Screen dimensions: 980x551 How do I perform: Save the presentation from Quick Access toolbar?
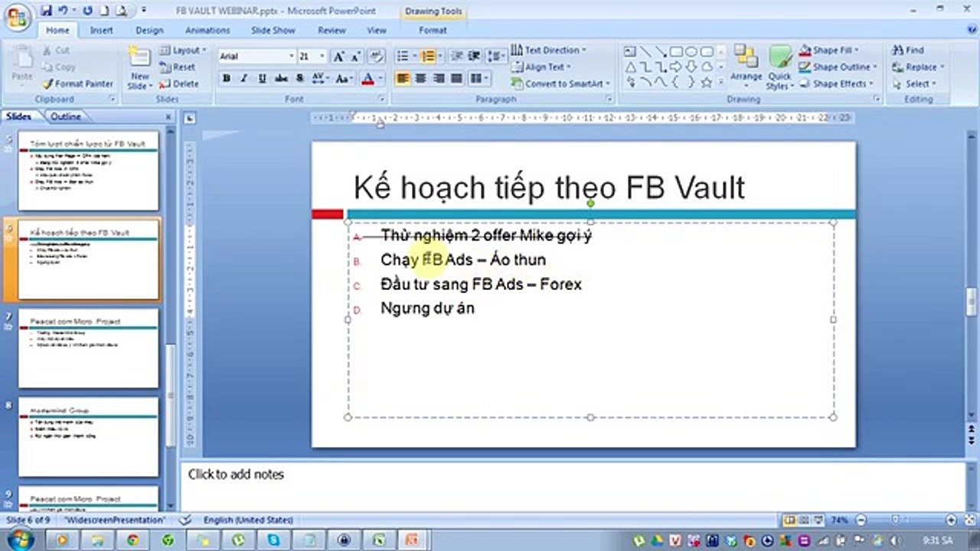[x=46, y=11]
